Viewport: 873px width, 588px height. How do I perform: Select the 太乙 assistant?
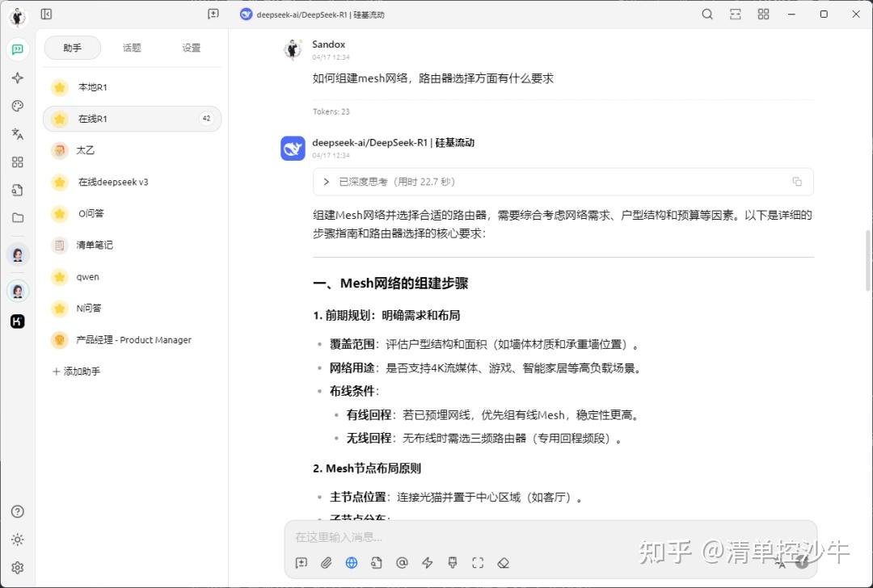[x=132, y=150]
